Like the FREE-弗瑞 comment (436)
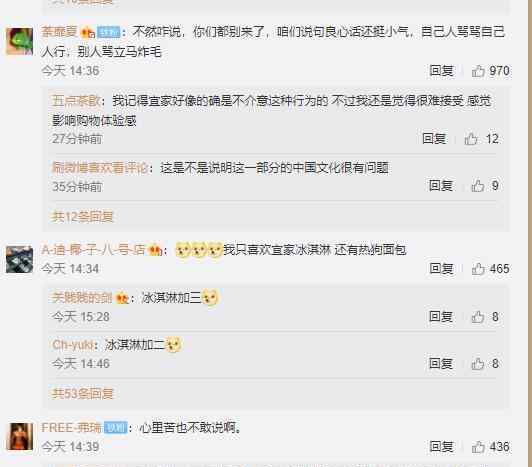The image size is (532, 467). 478,447
